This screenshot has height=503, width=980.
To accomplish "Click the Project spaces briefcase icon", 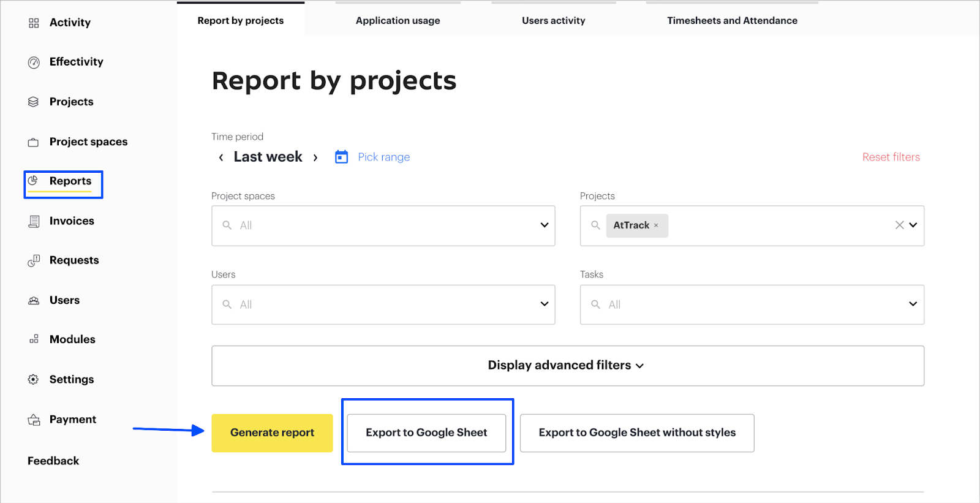I will 34,142.
